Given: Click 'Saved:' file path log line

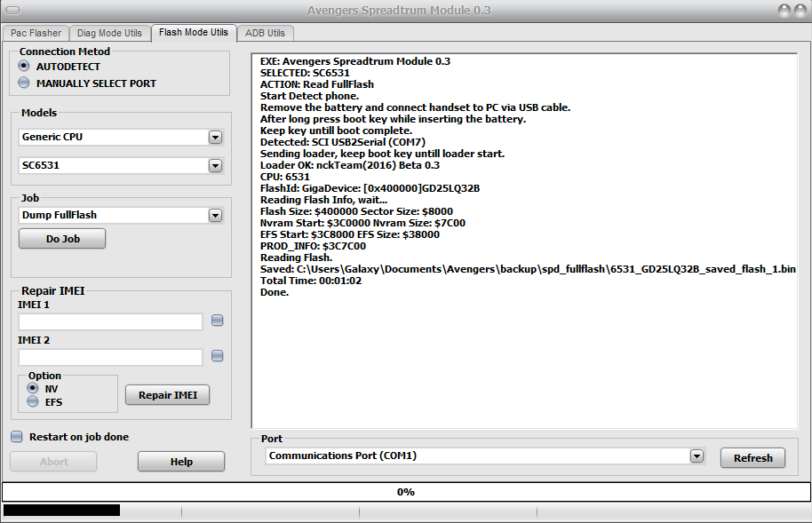Looking at the screenshot, I should pos(528,269).
